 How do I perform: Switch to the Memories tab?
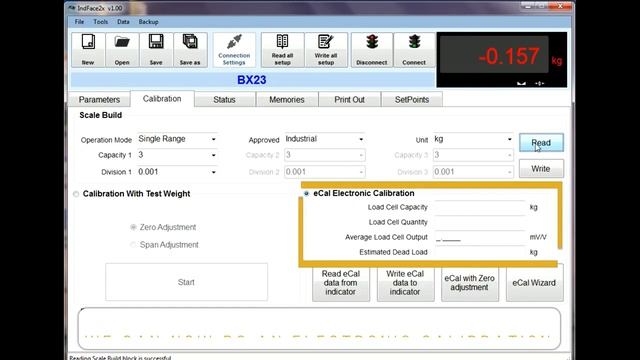[x=287, y=100]
